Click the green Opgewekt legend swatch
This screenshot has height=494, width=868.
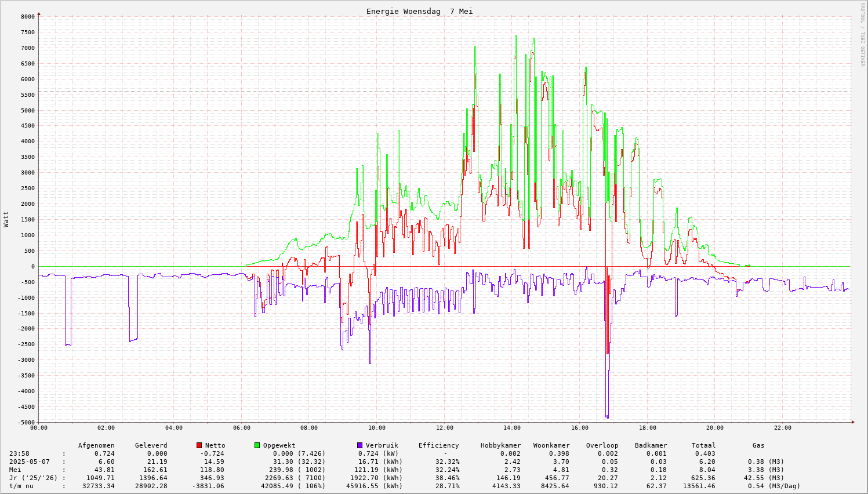pos(257,445)
